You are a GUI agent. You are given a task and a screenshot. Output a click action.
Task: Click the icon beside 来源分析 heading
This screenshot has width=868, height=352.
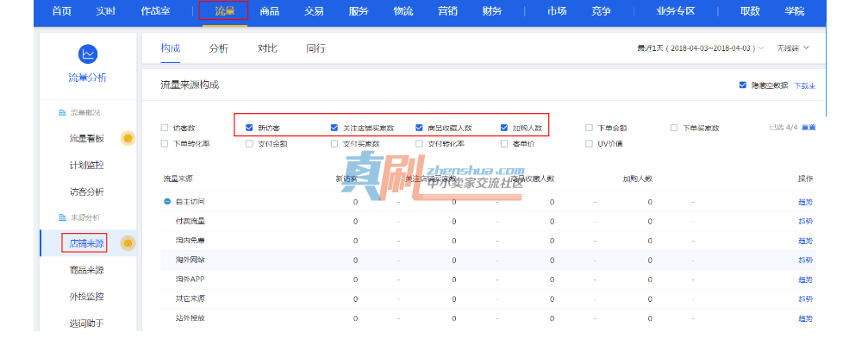click(62, 217)
